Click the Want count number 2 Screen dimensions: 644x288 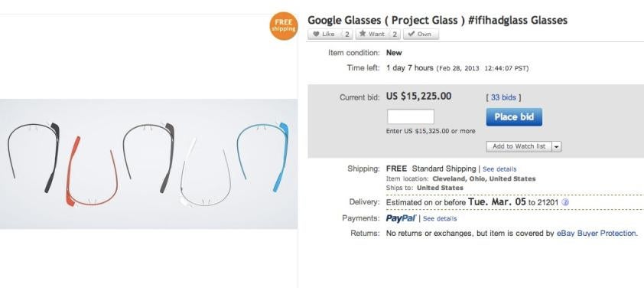pos(395,34)
